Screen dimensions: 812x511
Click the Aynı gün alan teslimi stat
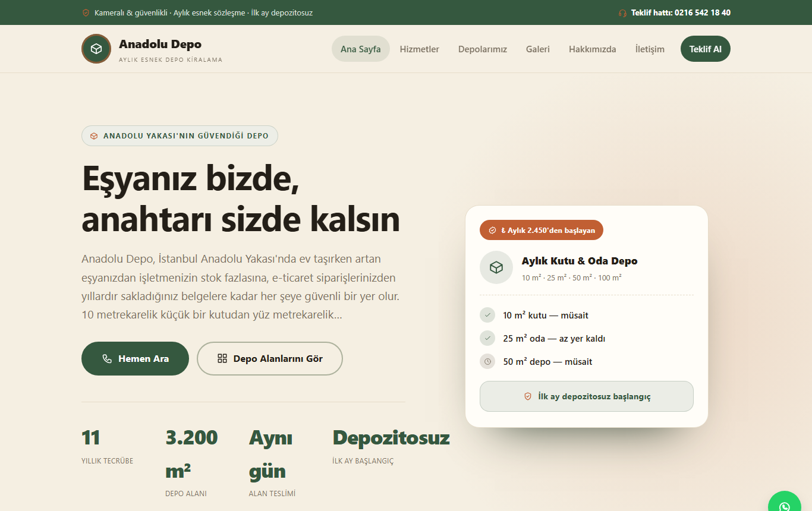click(272, 462)
